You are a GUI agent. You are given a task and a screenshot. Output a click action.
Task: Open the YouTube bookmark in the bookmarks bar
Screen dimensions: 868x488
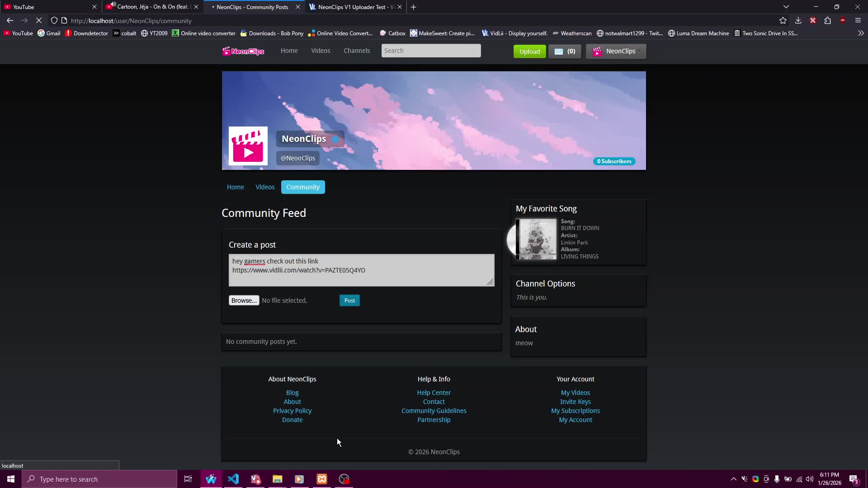[18, 33]
